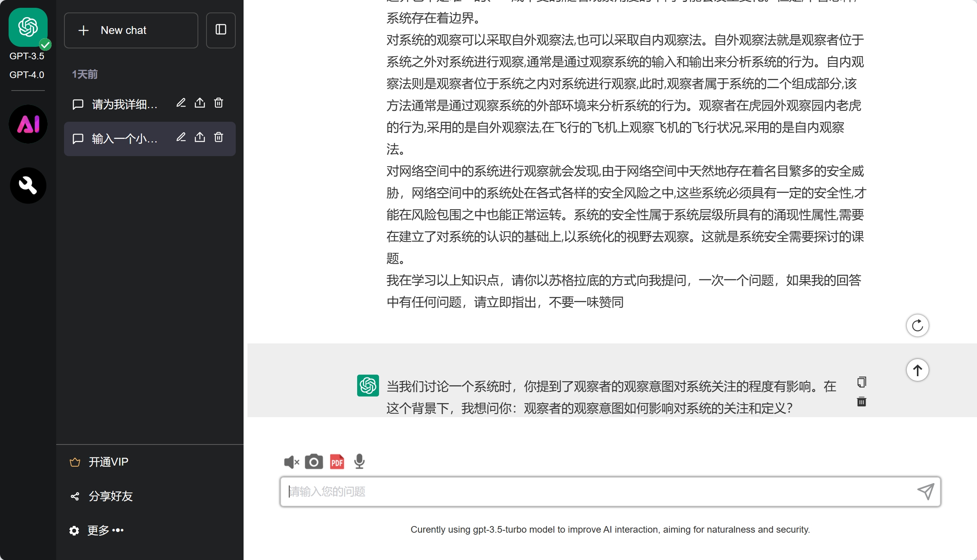Delete the assistant's reply via trash icon
The height and width of the screenshot is (560, 977).
(861, 402)
